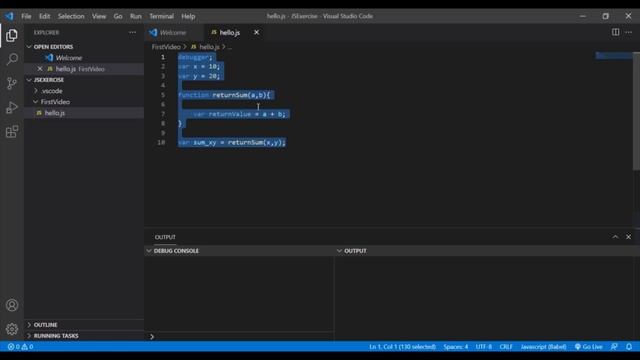The image size is (640, 360).
Task: Collapse the Output section in panel
Action: point(339,251)
